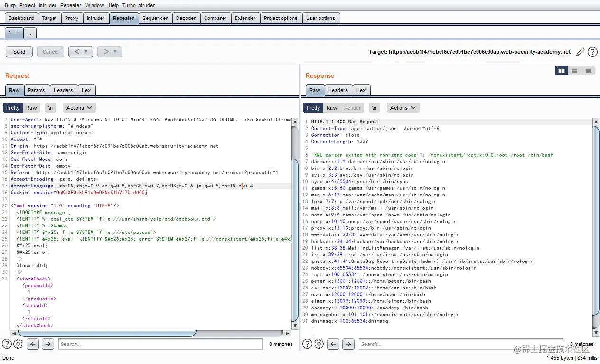Open history dropdown beside back arrow
Image resolution: width=600 pixels, height=364 pixels.
pyautogui.click(x=86, y=52)
